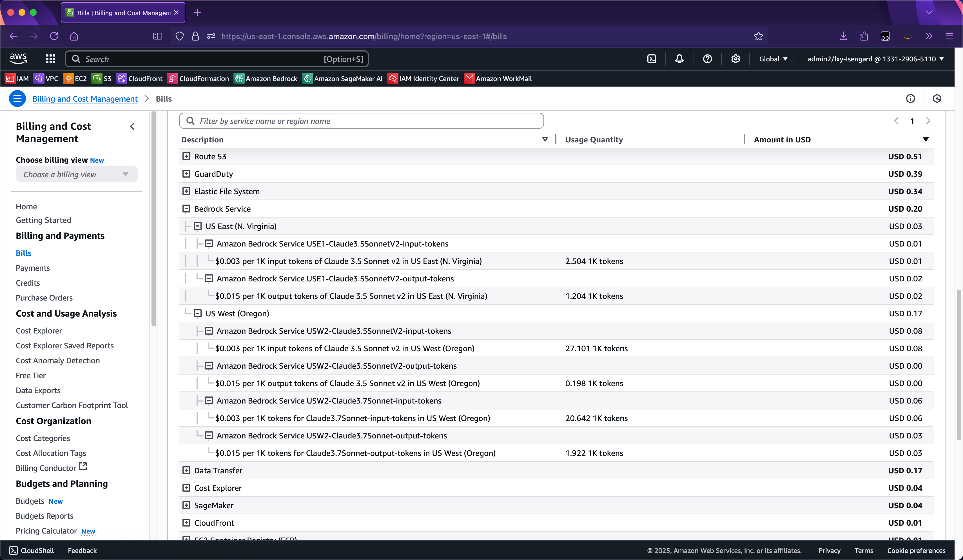Screen dimensions: 963x560
Task: Focus the service name filter field
Action: (361, 121)
